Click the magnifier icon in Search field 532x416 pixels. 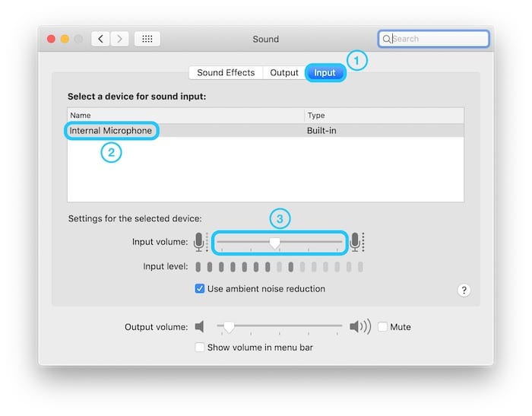[386, 39]
